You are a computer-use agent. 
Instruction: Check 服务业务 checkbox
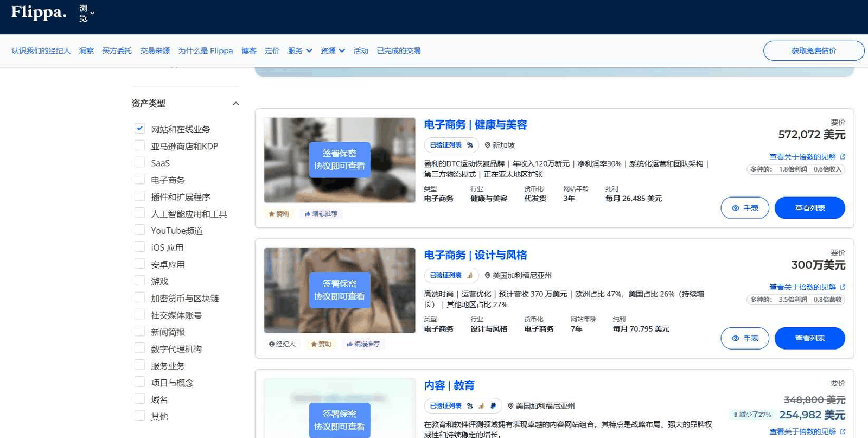(x=139, y=365)
